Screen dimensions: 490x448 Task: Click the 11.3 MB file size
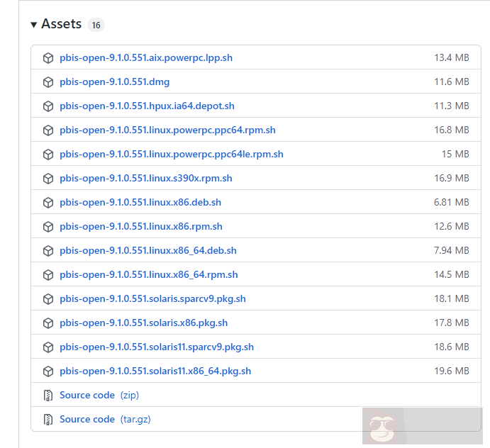pos(452,106)
